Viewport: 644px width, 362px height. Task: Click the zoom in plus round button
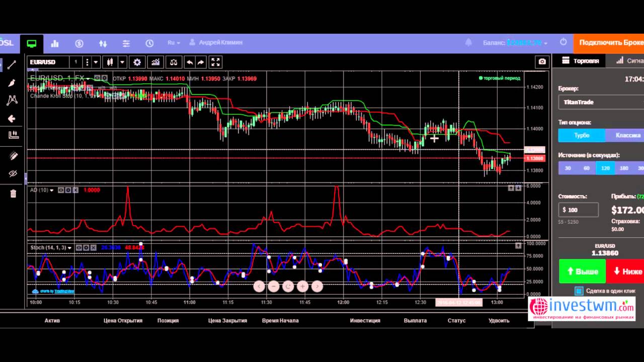pyautogui.click(x=302, y=286)
